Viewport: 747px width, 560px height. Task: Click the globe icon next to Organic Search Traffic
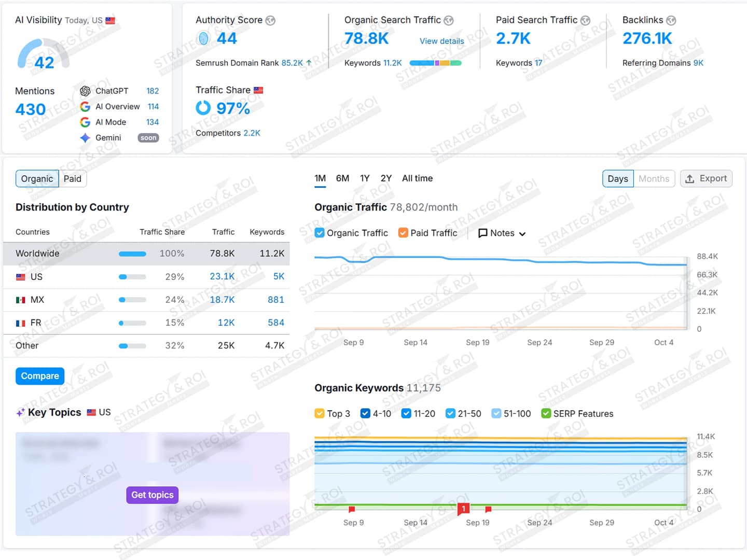449,20
